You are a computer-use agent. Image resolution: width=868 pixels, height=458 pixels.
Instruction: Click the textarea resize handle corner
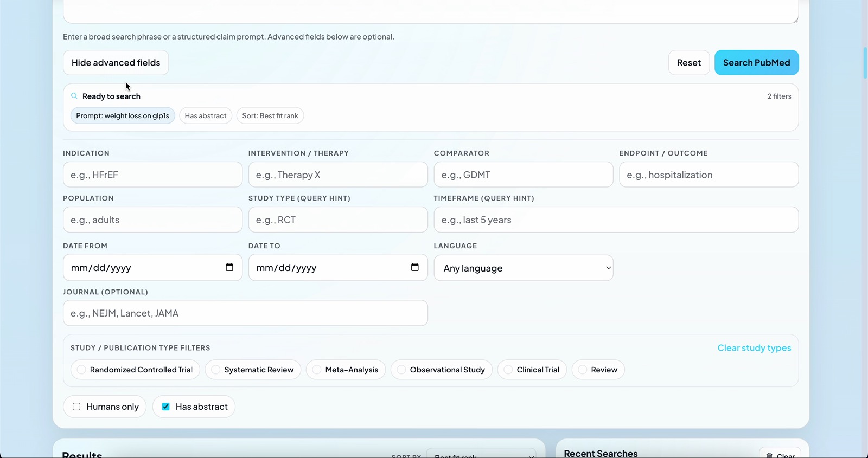[x=795, y=20]
